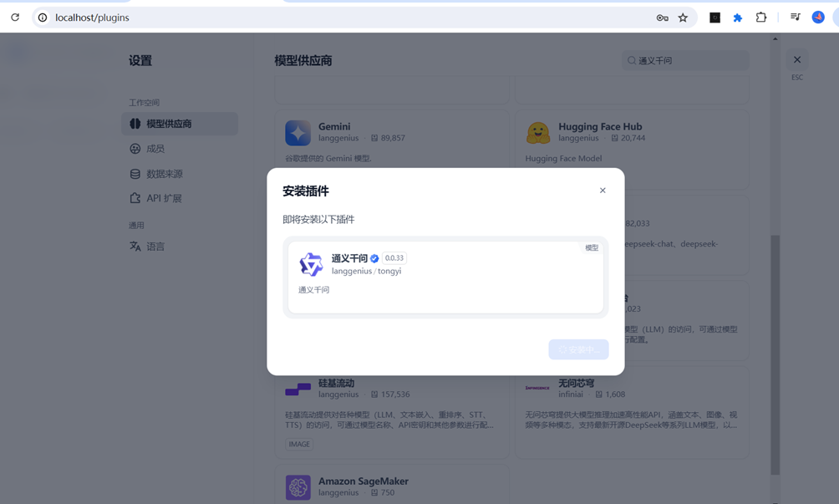Open the blue puzzle extension icon
This screenshot has height=504, width=839.
coord(737,18)
